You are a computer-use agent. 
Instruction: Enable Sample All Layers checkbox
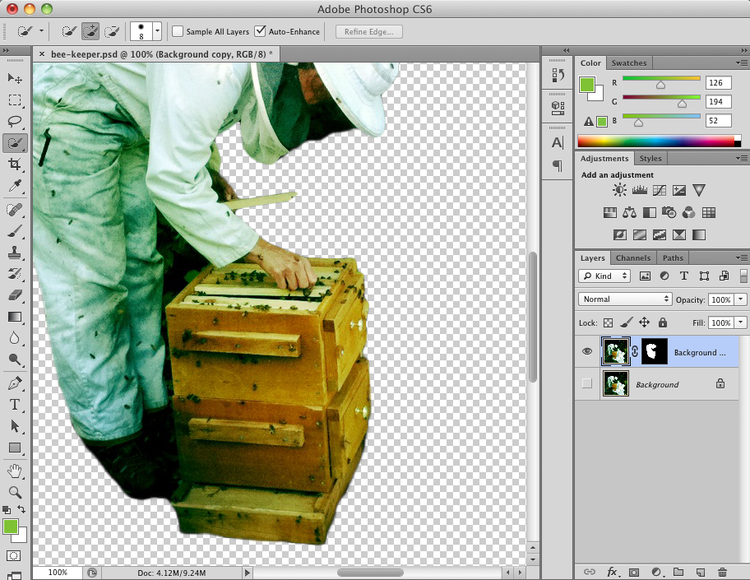178,32
